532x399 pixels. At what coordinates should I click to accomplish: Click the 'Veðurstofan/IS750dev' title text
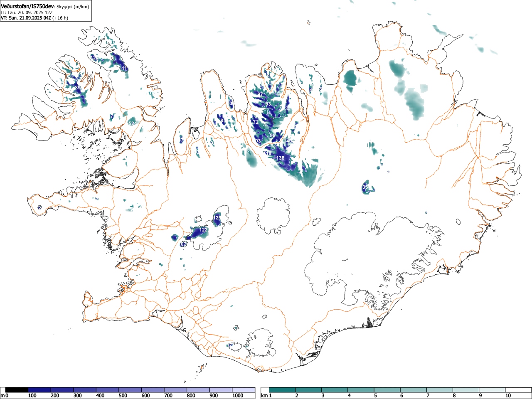point(27,7)
